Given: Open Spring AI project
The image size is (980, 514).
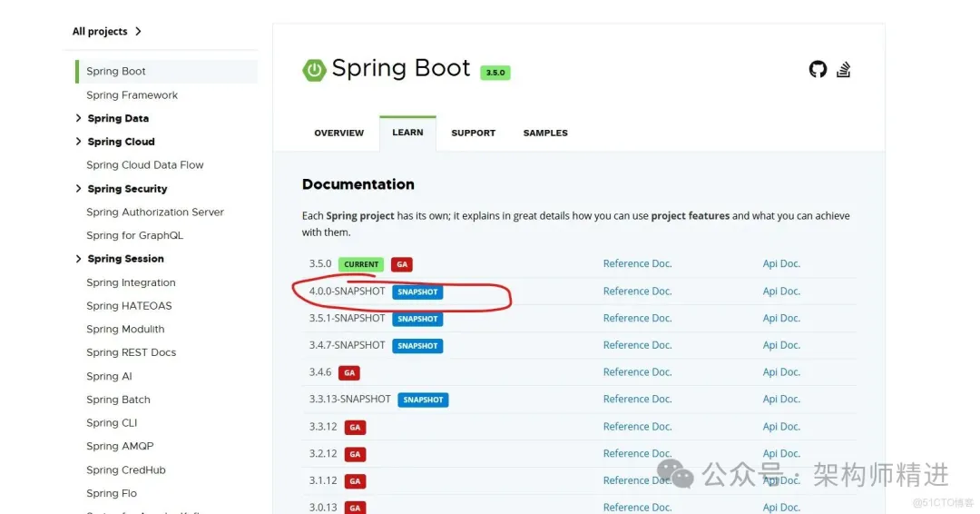Looking at the screenshot, I should click(109, 377).
